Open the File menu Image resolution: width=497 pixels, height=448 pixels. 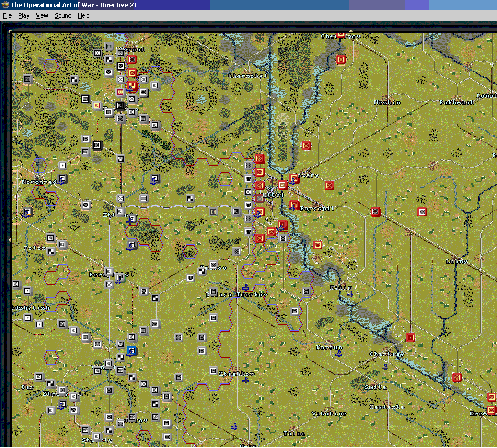(x=7, y=15)
